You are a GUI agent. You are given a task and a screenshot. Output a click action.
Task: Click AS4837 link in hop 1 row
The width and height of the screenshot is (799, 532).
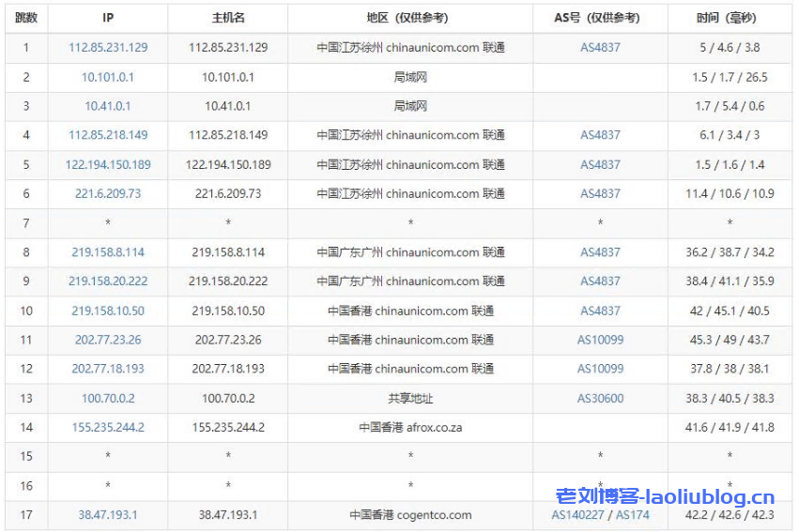pyautogui.click(x=600, y=47)
